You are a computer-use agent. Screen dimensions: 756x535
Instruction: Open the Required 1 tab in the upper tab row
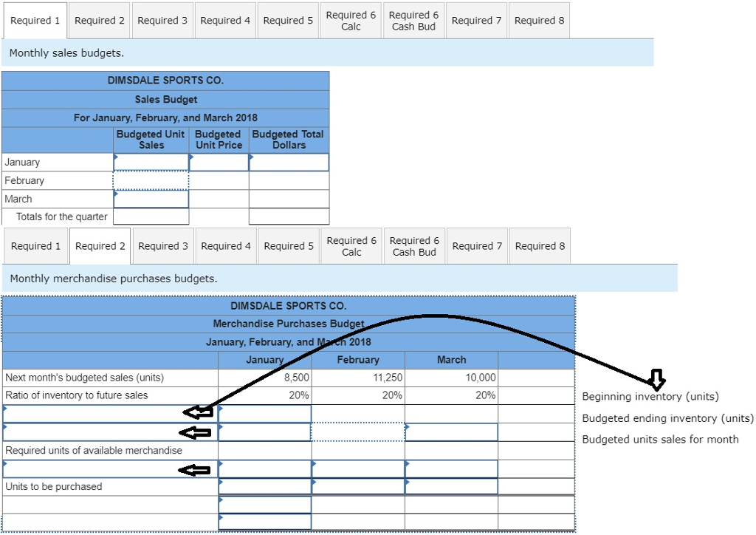coord(35,21)
